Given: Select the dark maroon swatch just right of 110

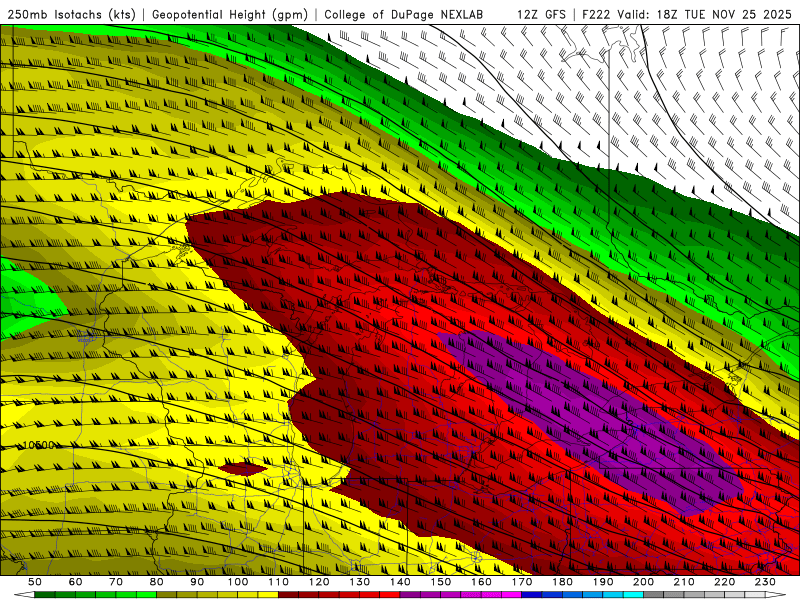Looking at the screenshot, I should point(289,595).
